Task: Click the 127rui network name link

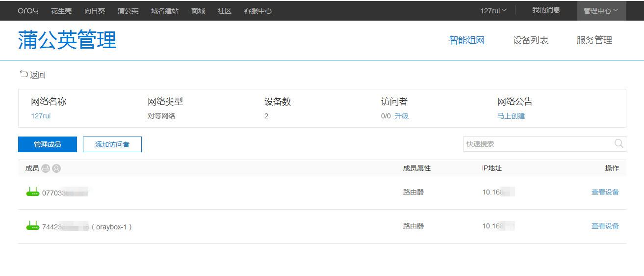Action: (x=41, y=116)
